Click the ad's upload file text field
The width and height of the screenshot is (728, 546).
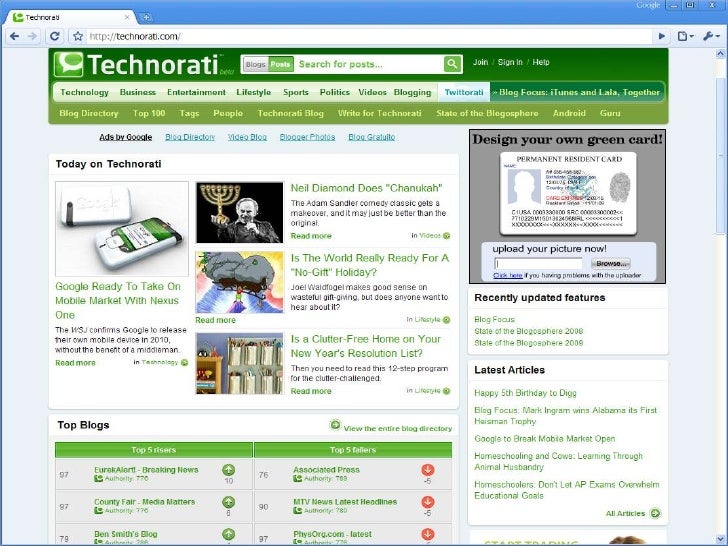point(539,264)
